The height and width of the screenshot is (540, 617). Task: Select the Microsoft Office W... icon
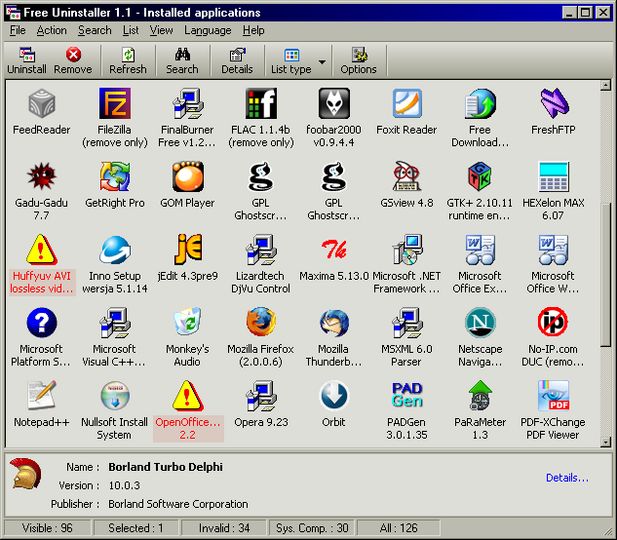point(553,250)
